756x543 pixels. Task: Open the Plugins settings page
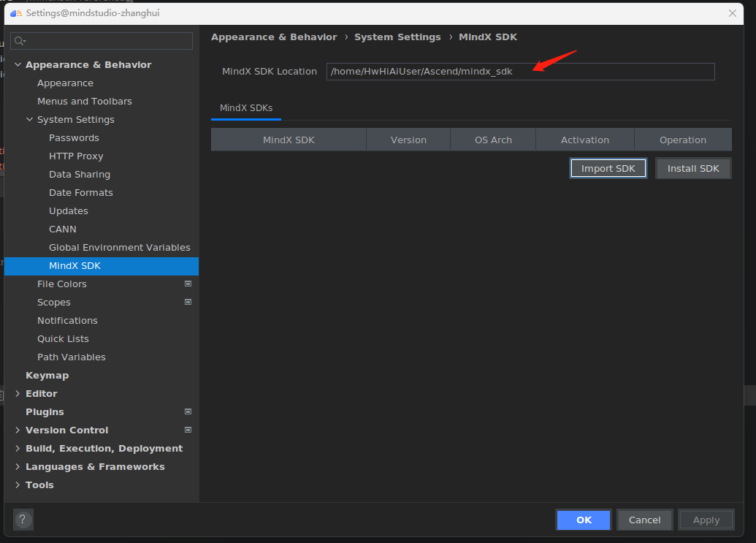(45, 412)
